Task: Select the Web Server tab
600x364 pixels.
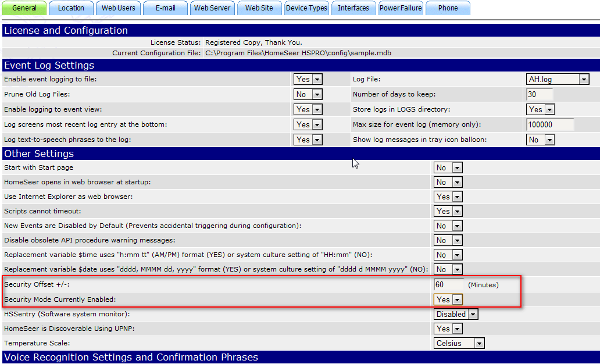Action: click(212, 8)
